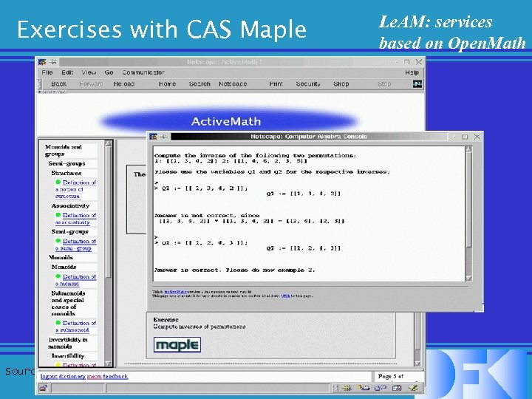Click the sidebar vertical scrollbar thumb
The image size is (532, 399).
click(x=108, y=212)
